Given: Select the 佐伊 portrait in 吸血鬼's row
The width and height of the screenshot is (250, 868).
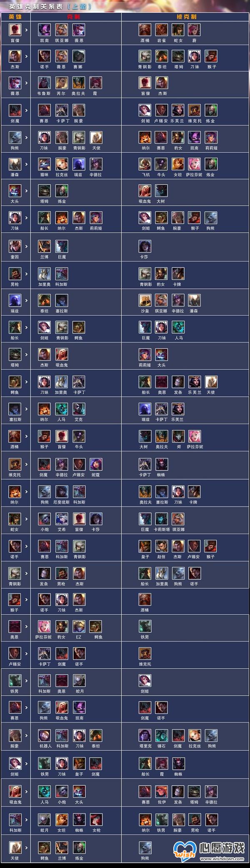Looking at the screenshot, I should pos(162,791).
